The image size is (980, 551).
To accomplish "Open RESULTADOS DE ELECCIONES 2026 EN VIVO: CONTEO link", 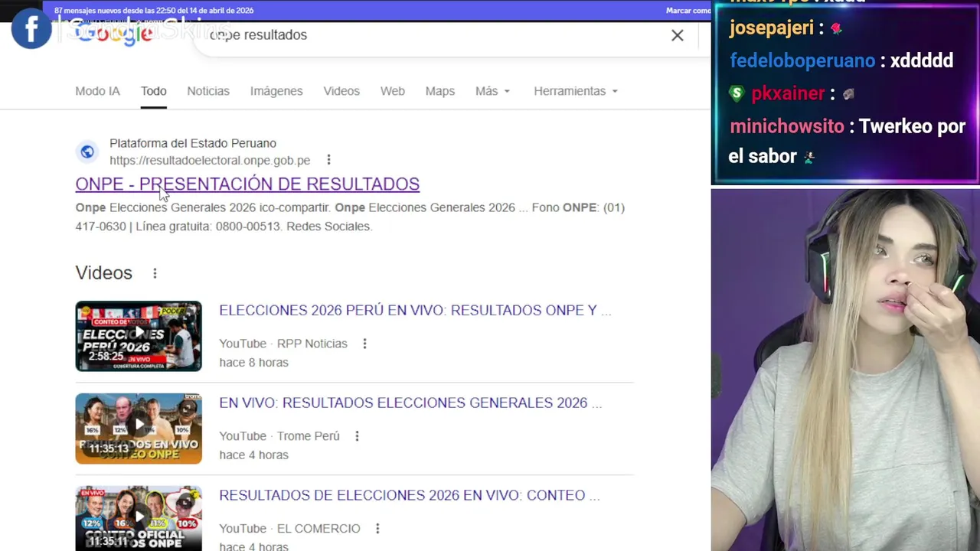I will 410,496.
